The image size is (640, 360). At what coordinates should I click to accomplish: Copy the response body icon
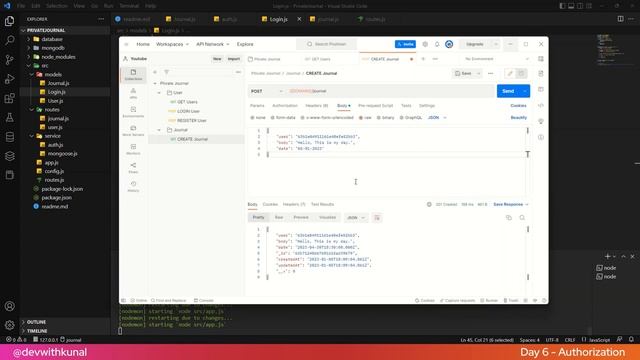click(x=509, y=218)
